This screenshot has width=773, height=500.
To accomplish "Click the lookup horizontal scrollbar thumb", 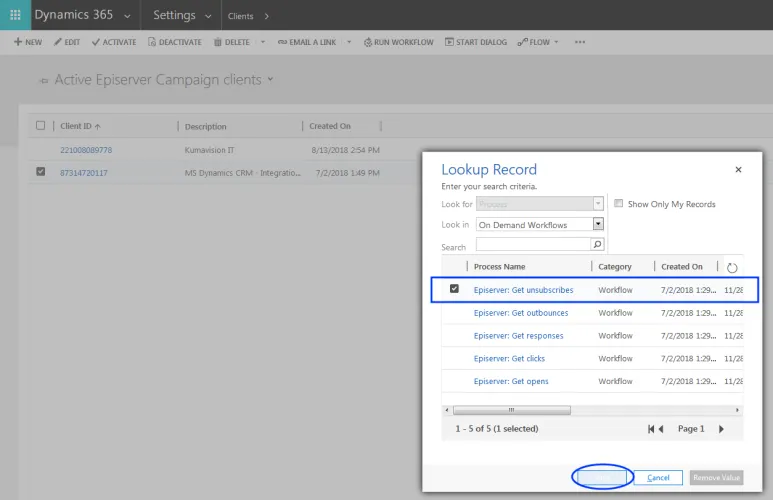I will tap(512, 410).
